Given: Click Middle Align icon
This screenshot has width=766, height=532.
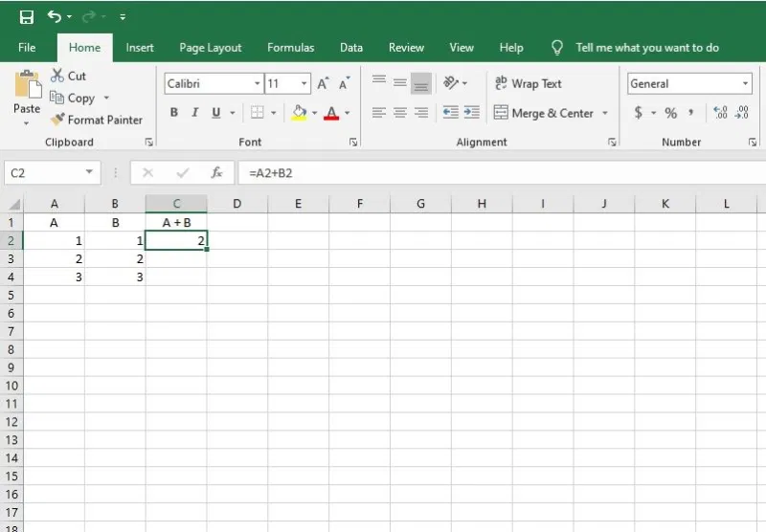Looking at the screenshot, I should coord(400,82).
